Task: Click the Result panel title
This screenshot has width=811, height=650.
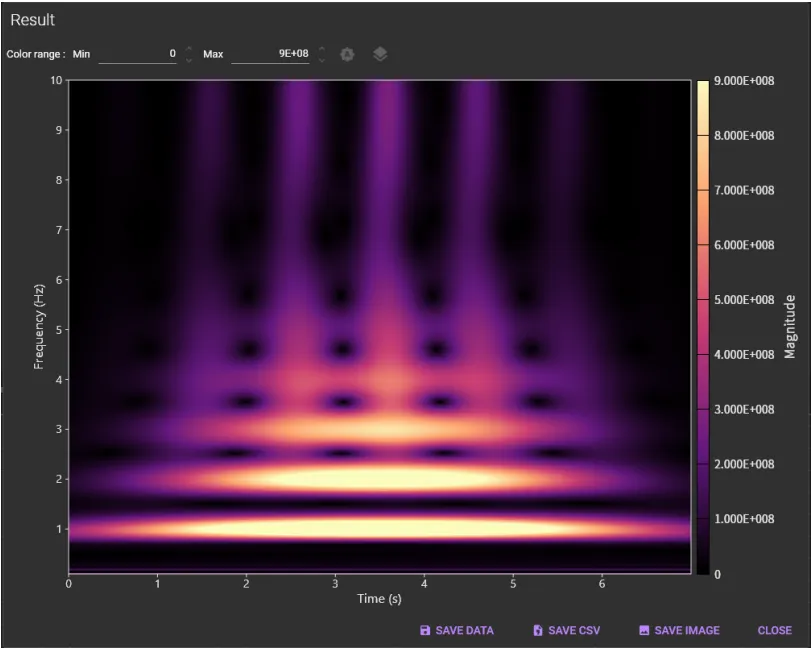Action: coord(33,20)
